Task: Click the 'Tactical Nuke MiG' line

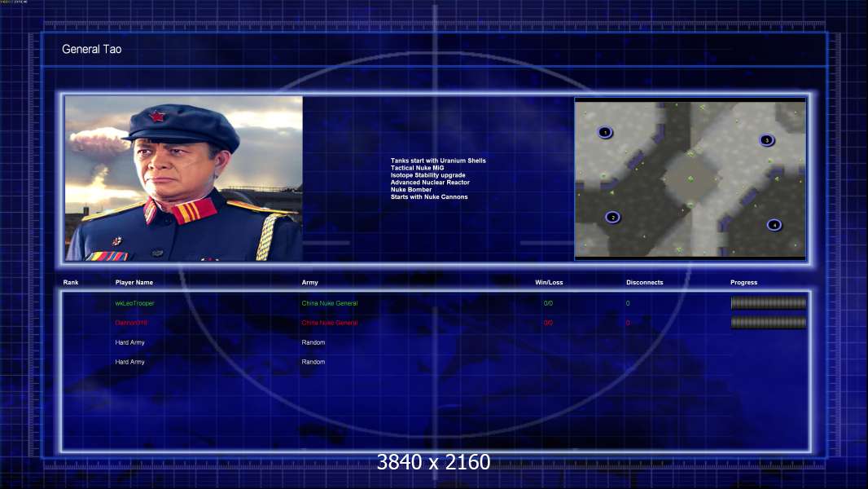Action: click(417, 168)
